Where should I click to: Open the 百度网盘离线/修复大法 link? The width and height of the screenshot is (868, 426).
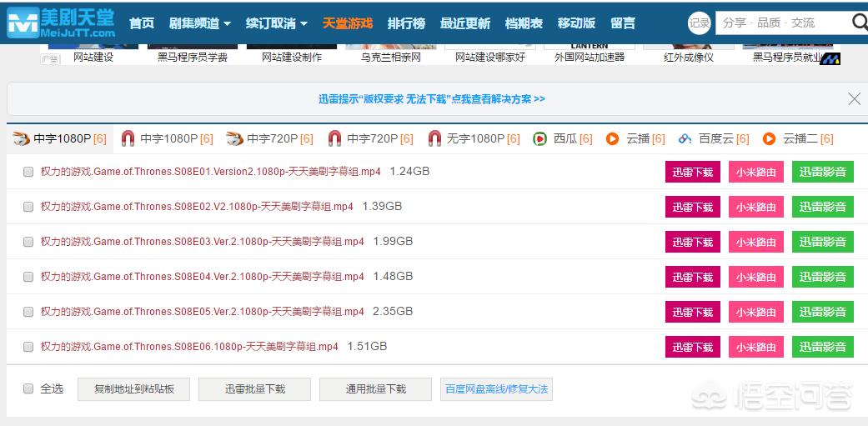click(497, 389)
